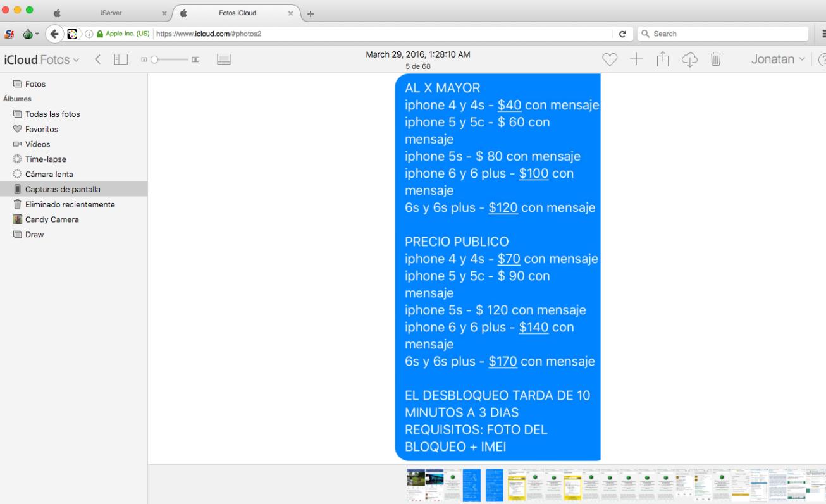This screenshot has width=826, height=504.
Task: Open the iCloud Fotos app switcher dropdown
Action: 42,59
